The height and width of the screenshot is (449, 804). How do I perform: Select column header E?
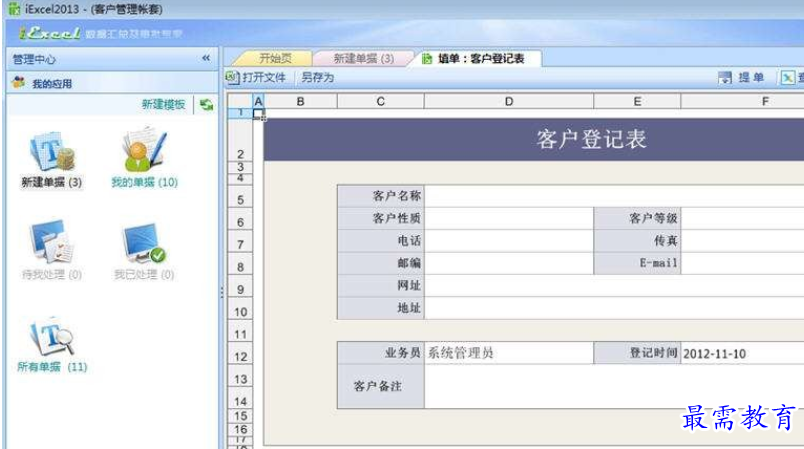pyautogui.click(x=637, y=101)
